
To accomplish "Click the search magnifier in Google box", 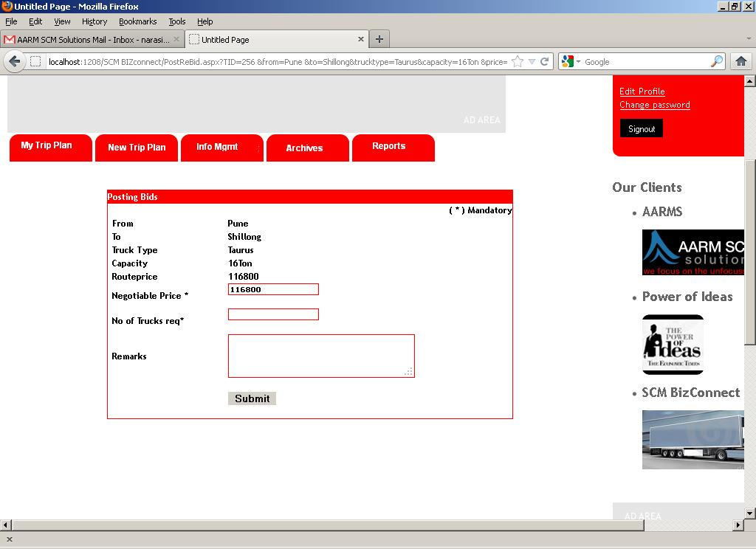I will [717, 61].
